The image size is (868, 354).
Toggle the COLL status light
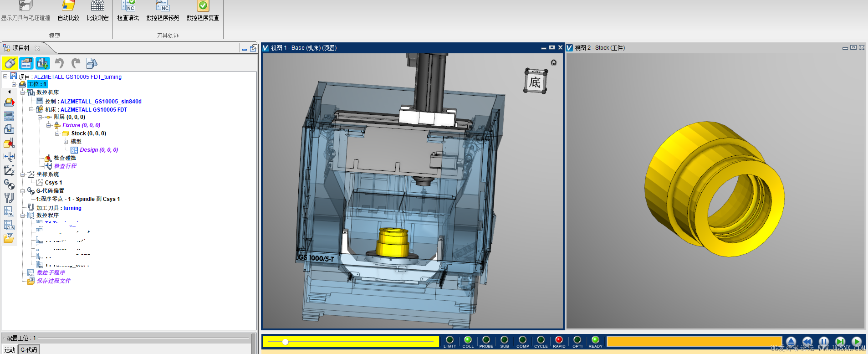pyautogui.click(x=468, y=340)
